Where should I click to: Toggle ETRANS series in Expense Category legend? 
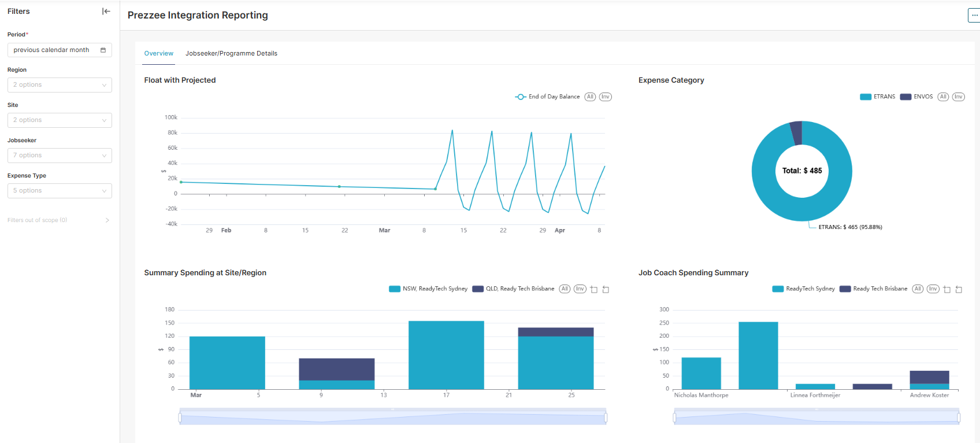pos(877,97)
